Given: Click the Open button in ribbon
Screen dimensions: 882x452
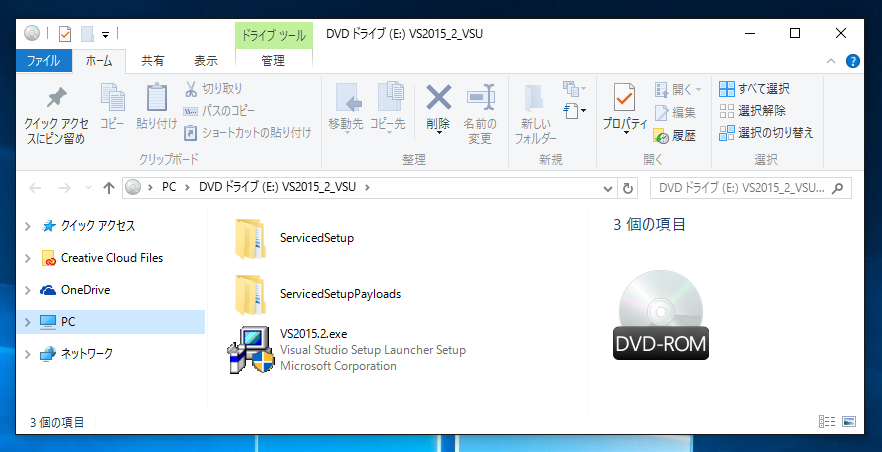Looking at the screenshot, I should click(x=678, y=89).
